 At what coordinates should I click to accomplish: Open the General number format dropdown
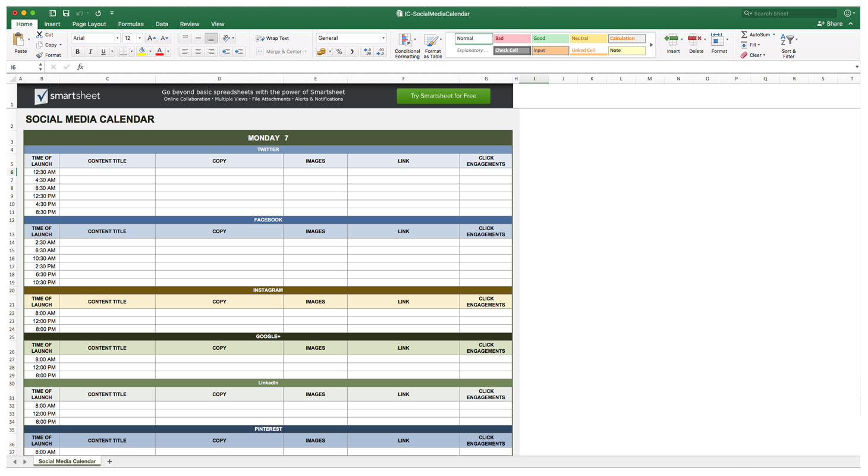coord(383,38)
